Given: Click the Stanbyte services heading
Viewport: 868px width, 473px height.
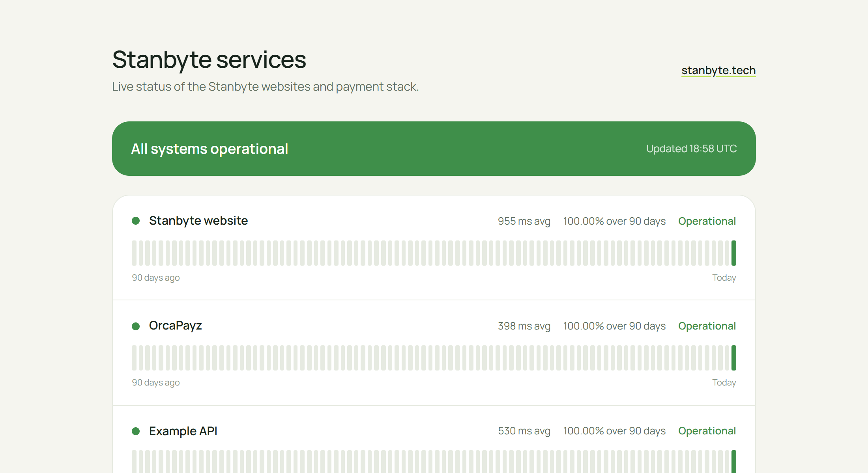Looking at the screenshot, I should pos(209,60).
